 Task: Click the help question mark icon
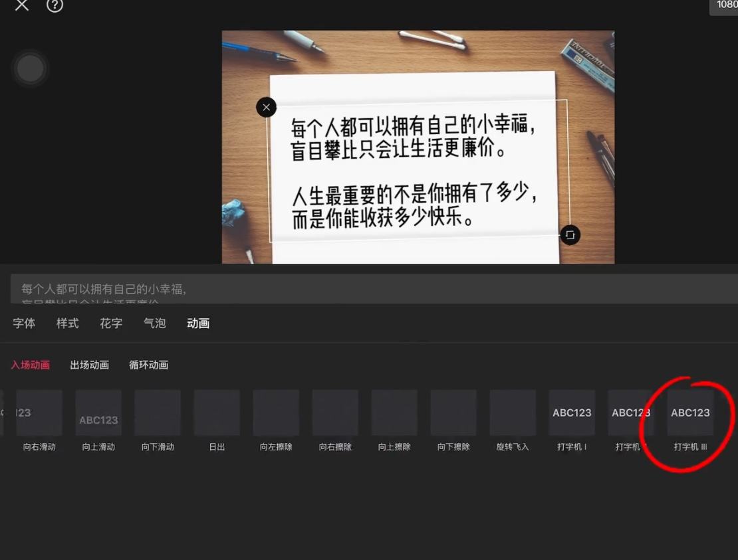pos(55,5)
